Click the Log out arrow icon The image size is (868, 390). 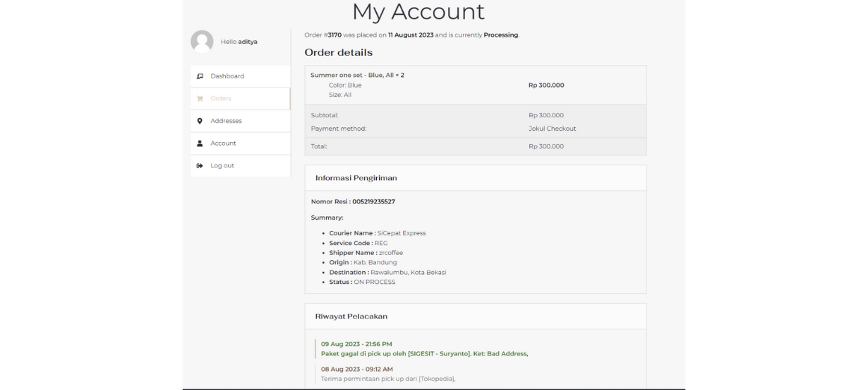coord(200,166)
